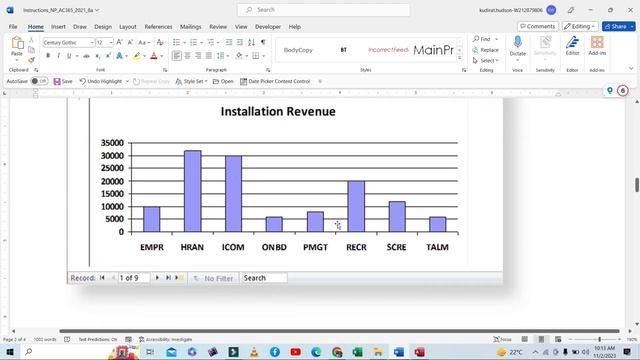
Task: Open Excel from the taskbar
Action: click(x=358, y=352)
